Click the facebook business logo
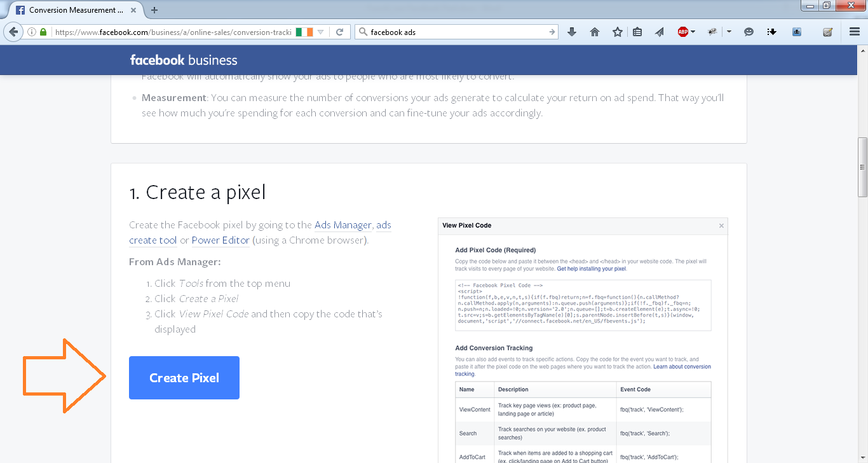This screenshot has height=463, width=868. tap(184, 60)
